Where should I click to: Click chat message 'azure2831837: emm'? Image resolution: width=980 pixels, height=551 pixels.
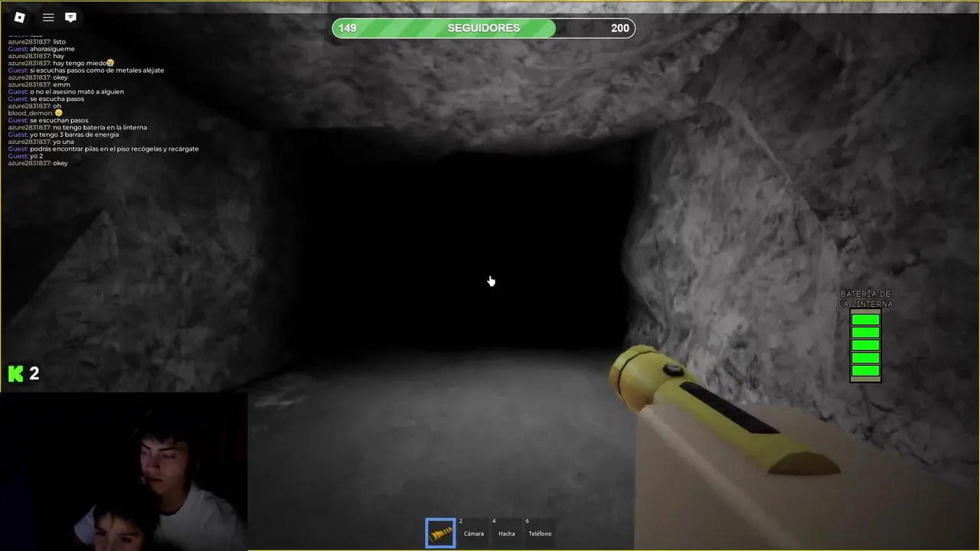pyautogui.click(x=39, y=84)
